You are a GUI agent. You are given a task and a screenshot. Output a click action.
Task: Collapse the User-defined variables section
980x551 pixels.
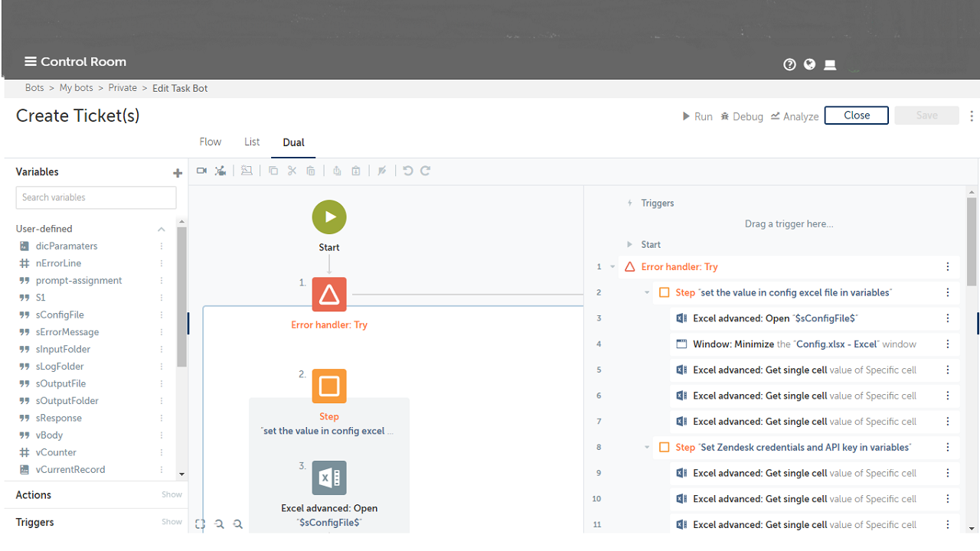162,229
